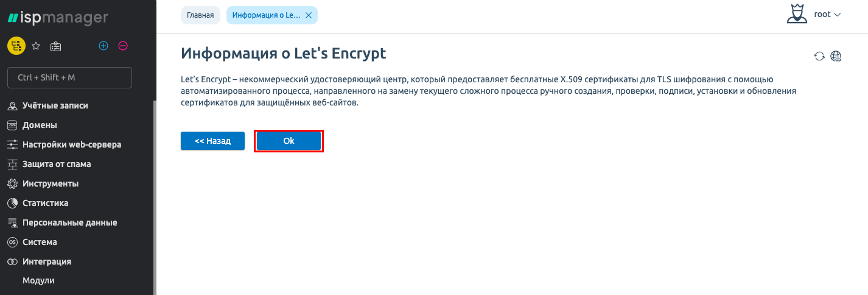Viewport: 868px width, 295px height.
Task: Expand all menu sections with plus icon
Action: [103, 46]
